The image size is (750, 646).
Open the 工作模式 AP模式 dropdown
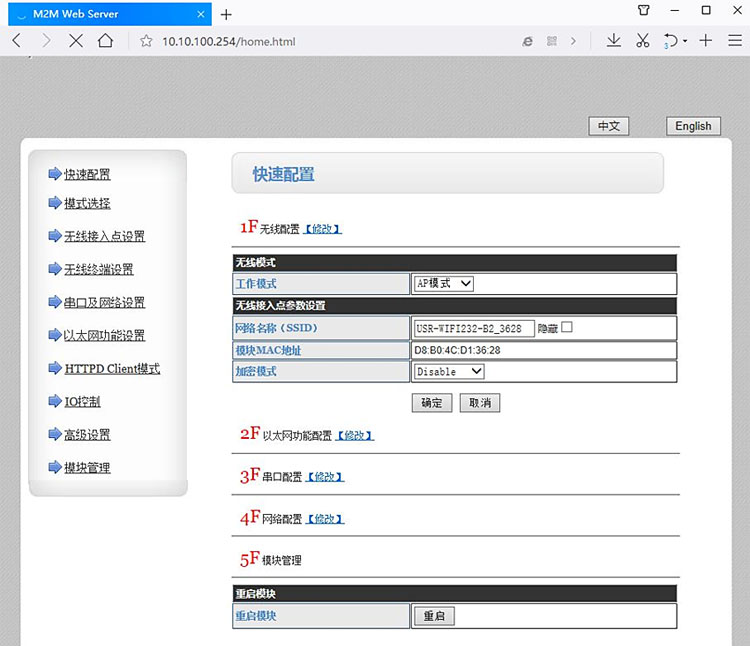(443, 284)
